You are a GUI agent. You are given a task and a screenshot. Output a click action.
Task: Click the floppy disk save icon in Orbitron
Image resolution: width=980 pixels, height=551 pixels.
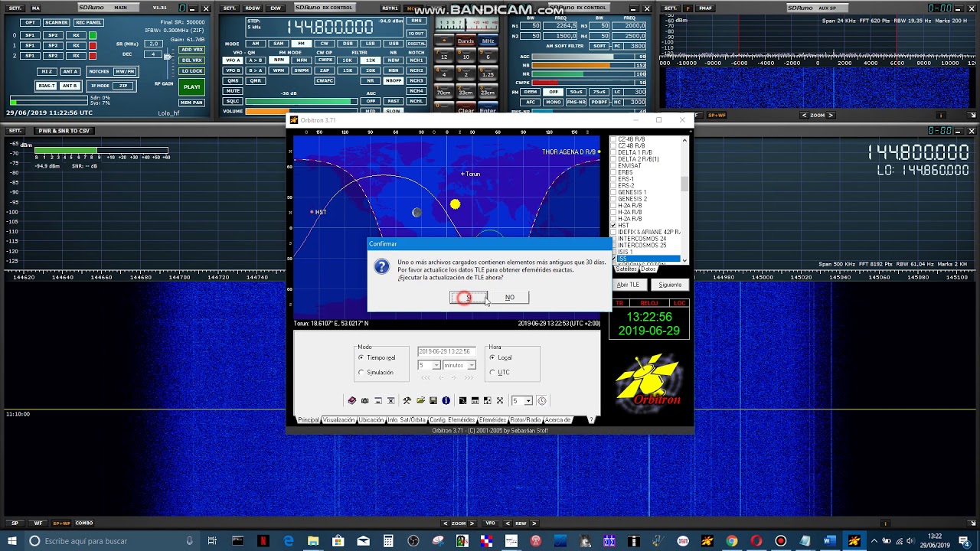433,400
